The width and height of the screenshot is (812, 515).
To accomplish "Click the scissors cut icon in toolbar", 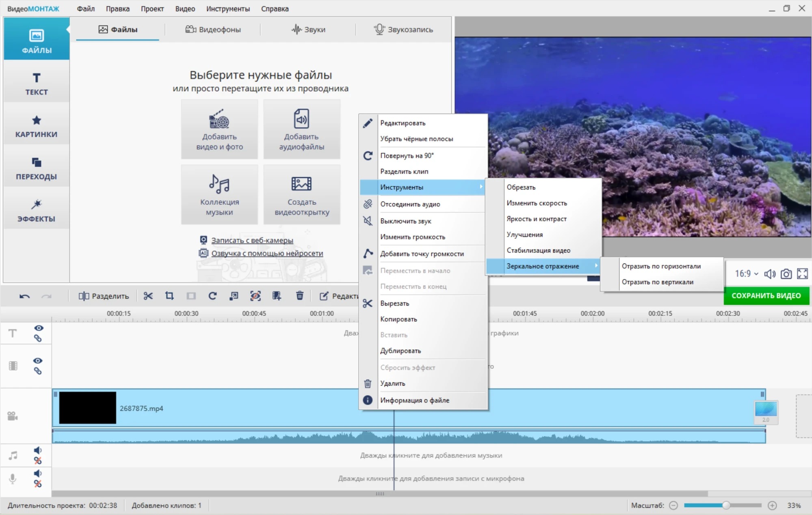I will click(148, 296).
